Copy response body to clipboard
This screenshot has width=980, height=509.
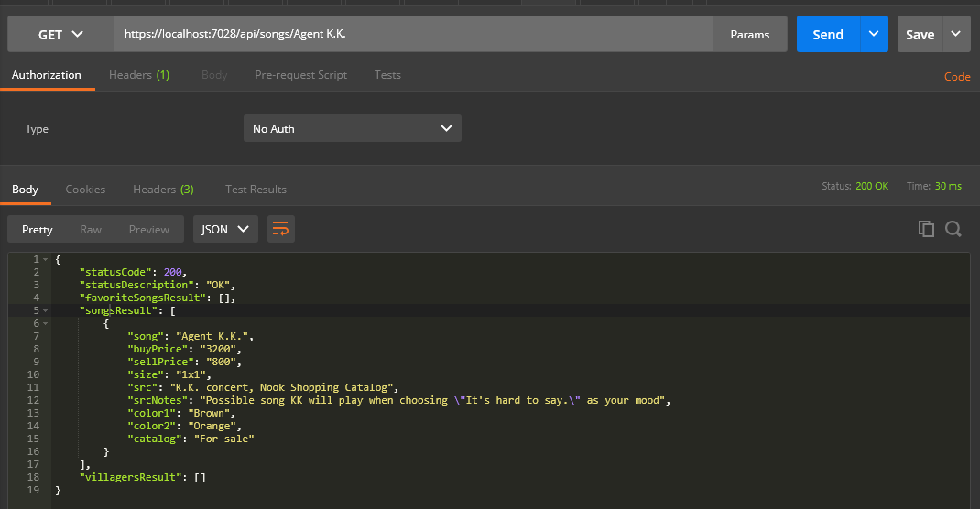(926, 229)
